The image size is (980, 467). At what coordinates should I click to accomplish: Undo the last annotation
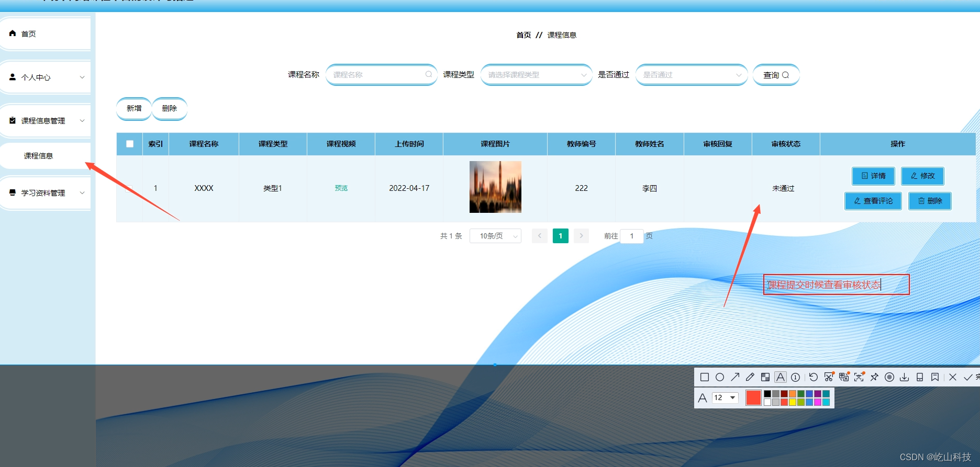[813, 377]
